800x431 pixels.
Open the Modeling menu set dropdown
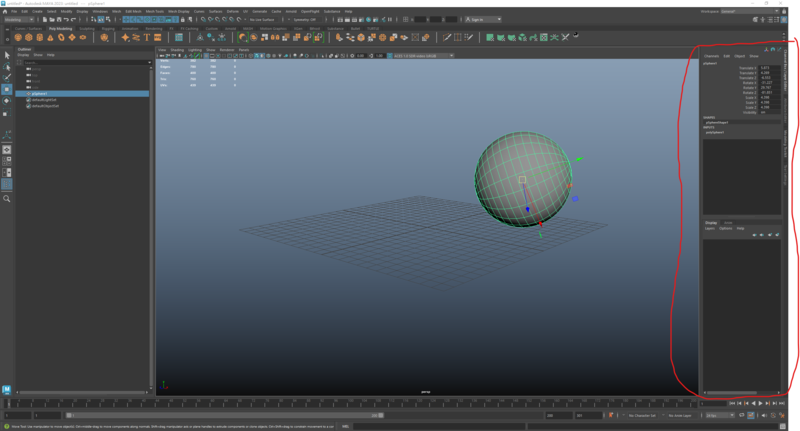point(22,19)
